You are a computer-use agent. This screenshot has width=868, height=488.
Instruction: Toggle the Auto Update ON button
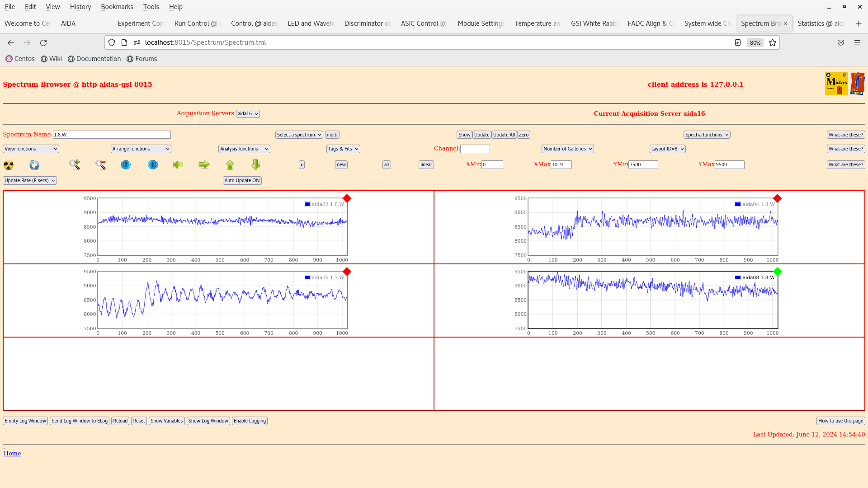tap(242, 180)
